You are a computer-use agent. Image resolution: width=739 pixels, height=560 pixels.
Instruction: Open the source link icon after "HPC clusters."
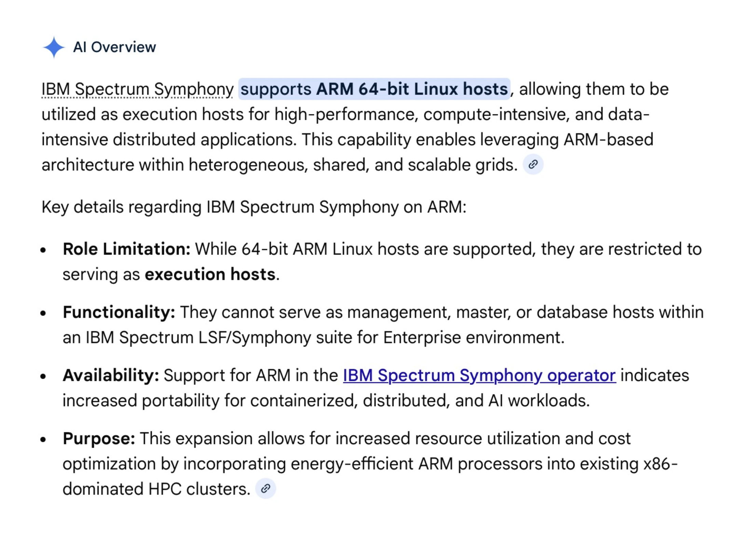point(265,489)
